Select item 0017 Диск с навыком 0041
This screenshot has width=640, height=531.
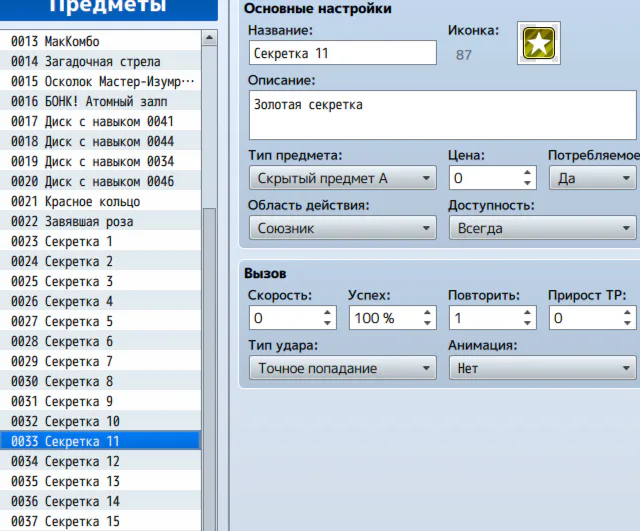point(100,121)
